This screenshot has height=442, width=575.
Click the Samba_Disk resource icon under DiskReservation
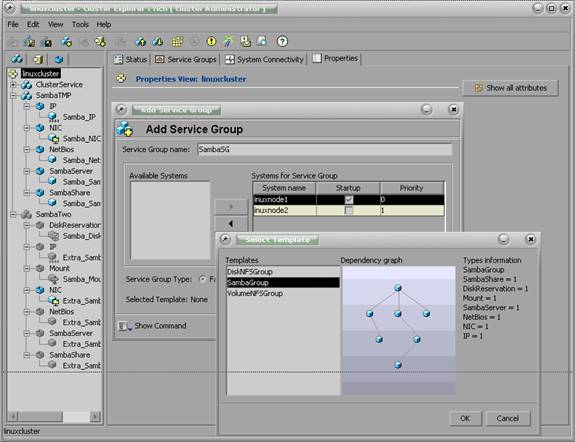pyautogui.click(x=54, y=236)
